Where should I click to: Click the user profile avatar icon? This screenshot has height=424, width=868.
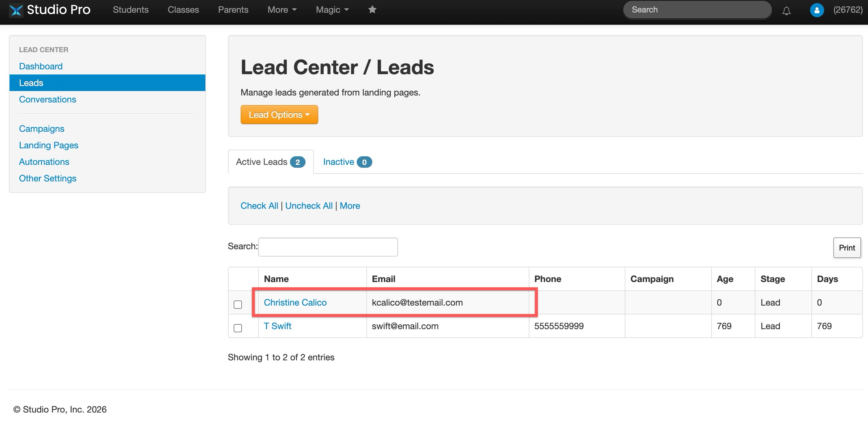pos(816,10)
